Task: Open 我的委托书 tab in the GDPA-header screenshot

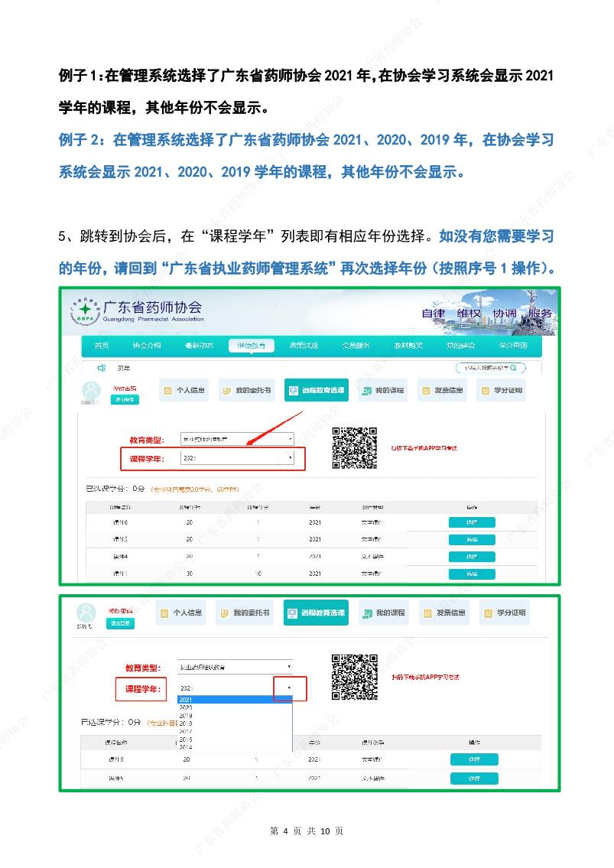Action: [247, 390]
